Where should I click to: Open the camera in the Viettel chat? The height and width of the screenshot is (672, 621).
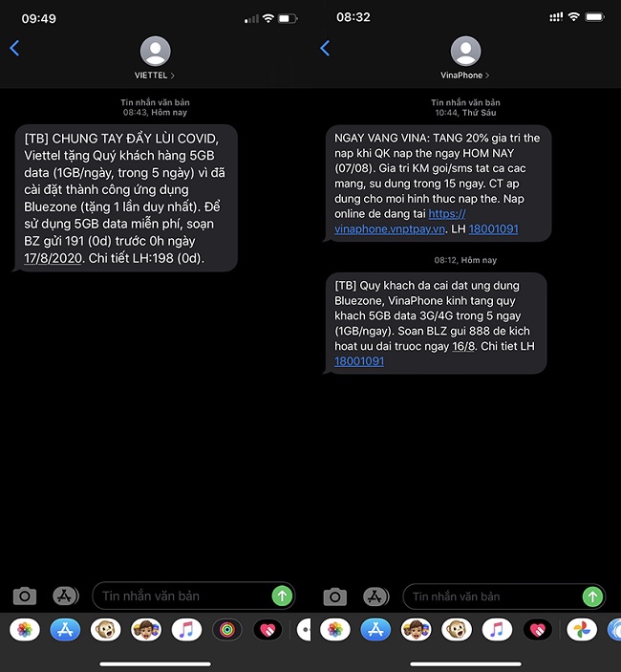pyautogui.click(x=25, y=596)
